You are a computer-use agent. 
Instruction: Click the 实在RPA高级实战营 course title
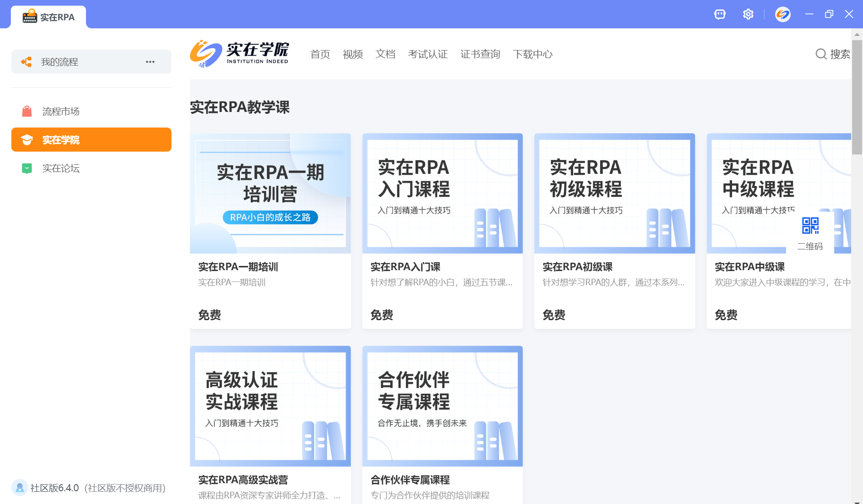[243, 480]
